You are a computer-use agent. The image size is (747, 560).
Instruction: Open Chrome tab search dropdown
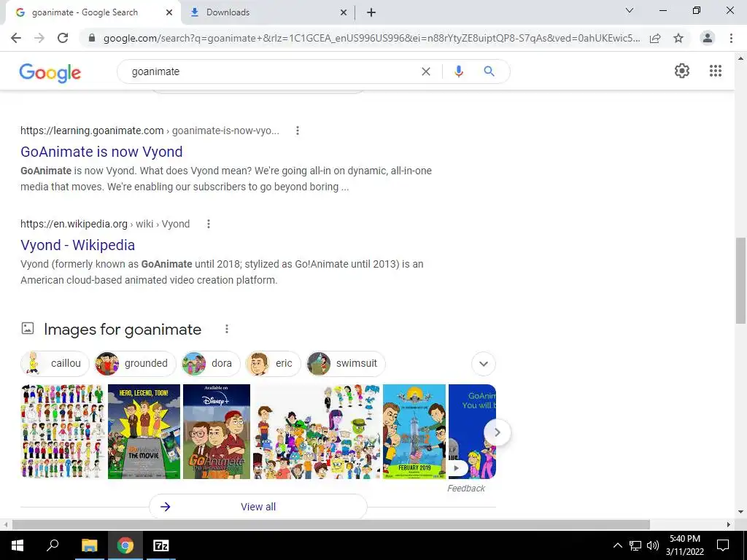coord(630,10)
